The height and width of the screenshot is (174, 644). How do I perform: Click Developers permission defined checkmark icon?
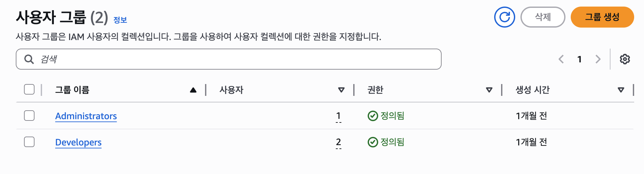373,142
